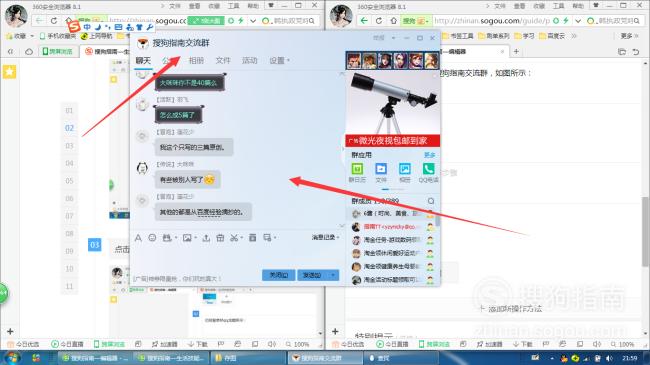Toggle Sogou punctuation mode icon

coord(108,27)
